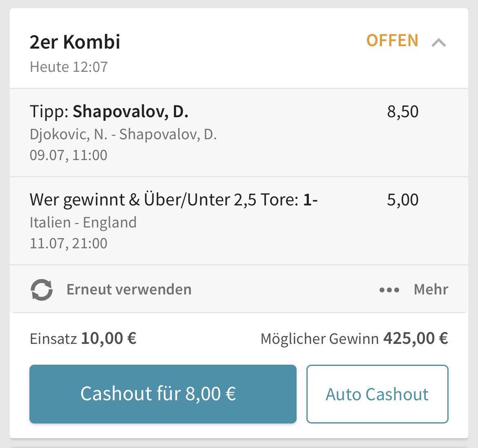478x448 pixels.
Task: Tap the Cashout für 8,00 € button
Action: (163, 394)
